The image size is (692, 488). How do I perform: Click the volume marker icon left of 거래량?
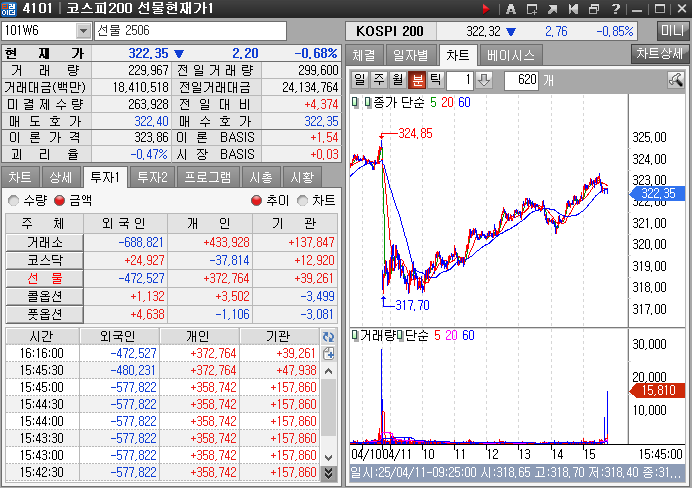[355, 335]
